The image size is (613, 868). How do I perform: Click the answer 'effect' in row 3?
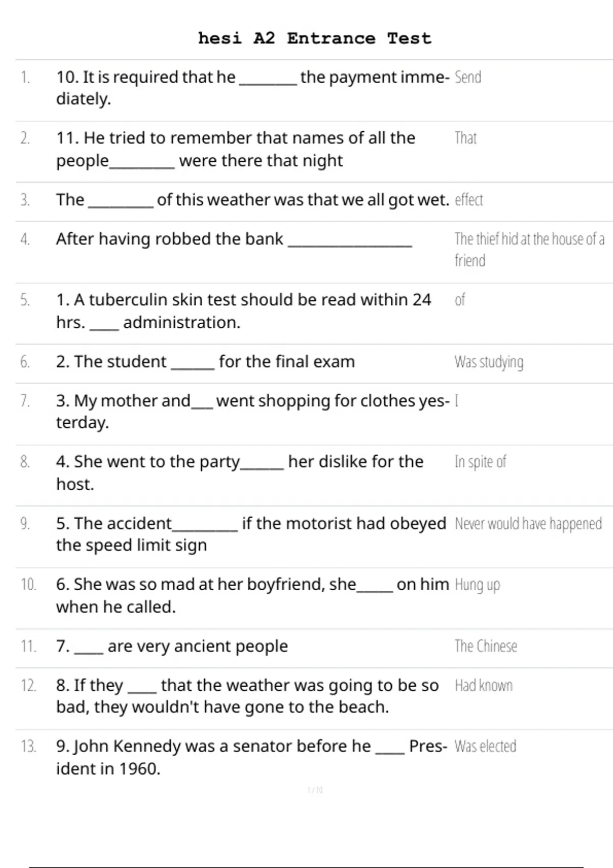(x=468, y=200)
